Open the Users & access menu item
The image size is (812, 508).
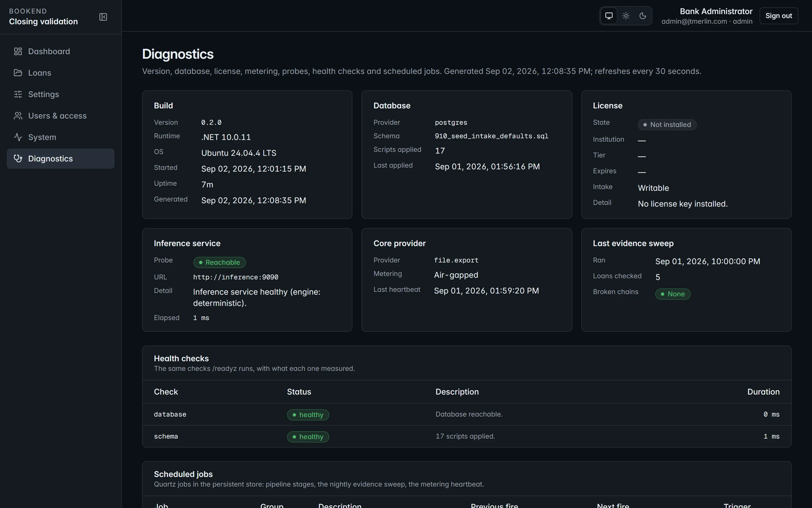[60, 116]
